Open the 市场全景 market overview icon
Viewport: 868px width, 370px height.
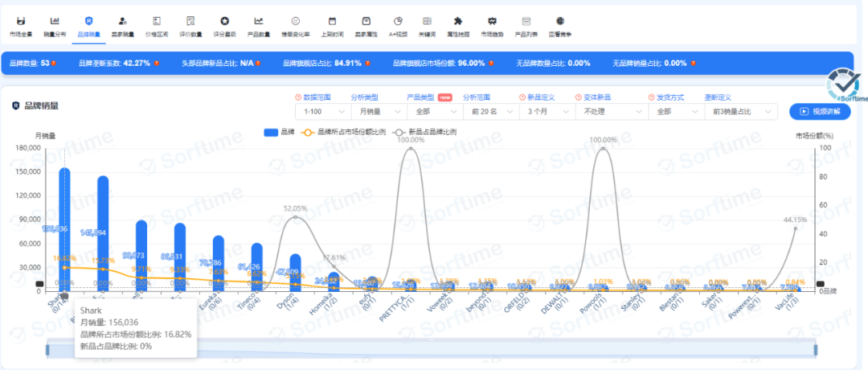coord(20,22)
